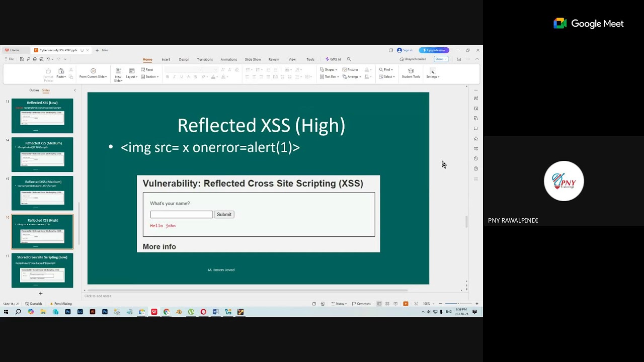This screenshot has width=644, height=362.
Task: Open the Share dropdown button
Action: [x=441, y=59]
